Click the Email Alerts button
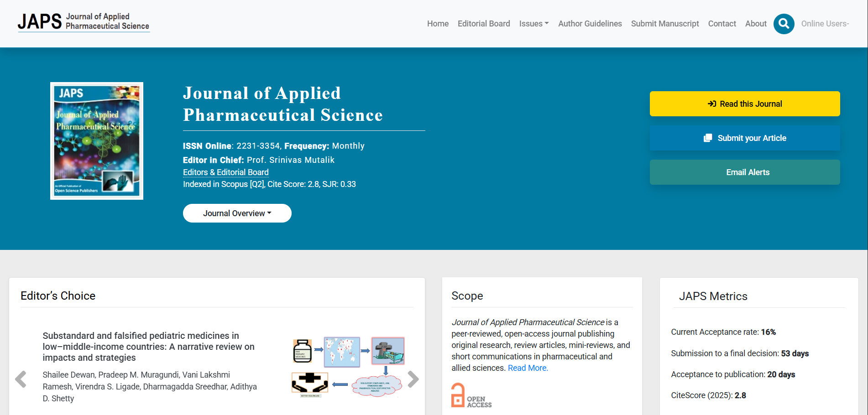The height and width of the screenshot is (415, 868). [x=745, y=172]
